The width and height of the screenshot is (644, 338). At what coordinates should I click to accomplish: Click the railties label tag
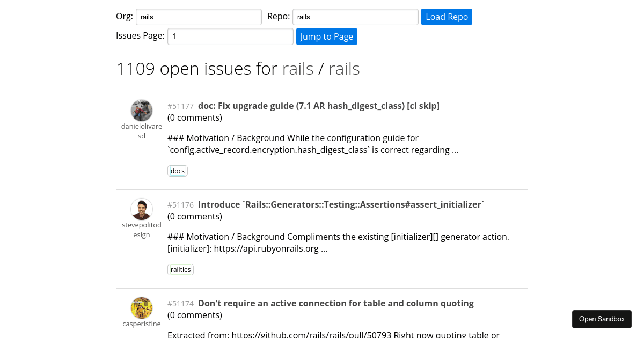[x=180, y=269]
